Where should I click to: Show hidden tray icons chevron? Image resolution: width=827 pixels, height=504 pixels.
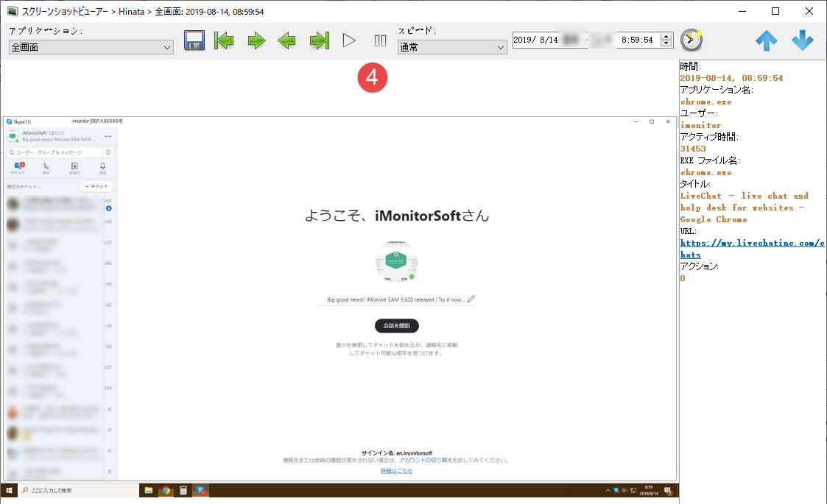pyautogui.click(x=608, y=490)
